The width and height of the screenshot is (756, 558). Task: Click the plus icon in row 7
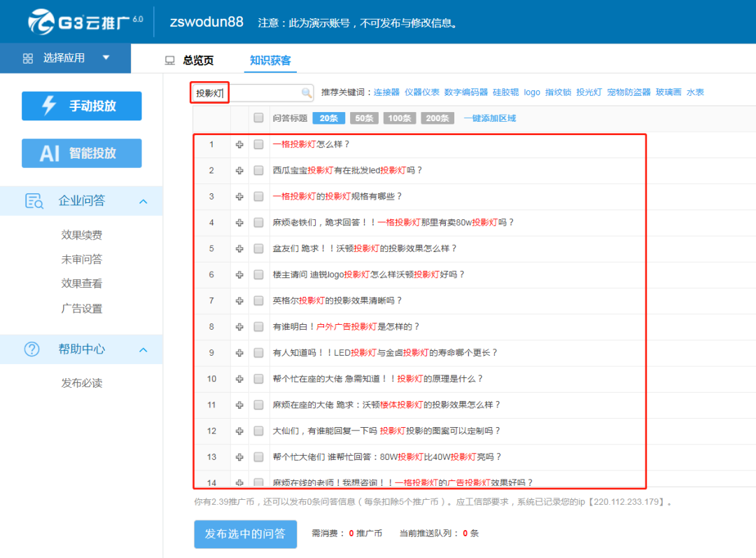point(239,300)
